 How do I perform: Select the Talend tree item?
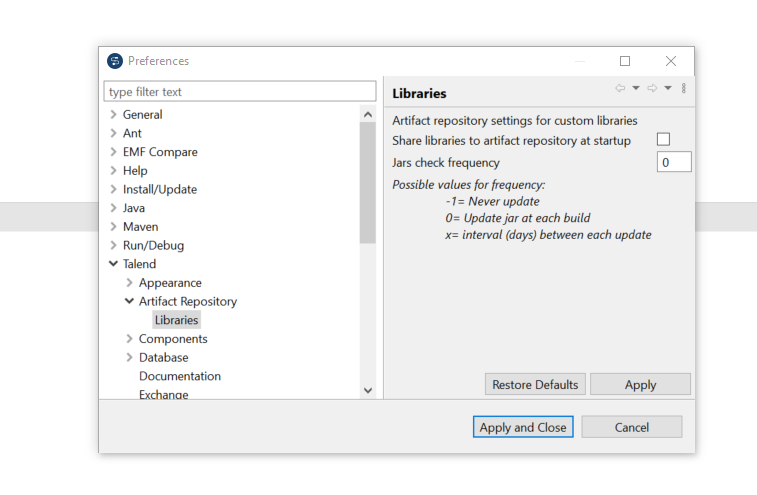tap(140, 264)
